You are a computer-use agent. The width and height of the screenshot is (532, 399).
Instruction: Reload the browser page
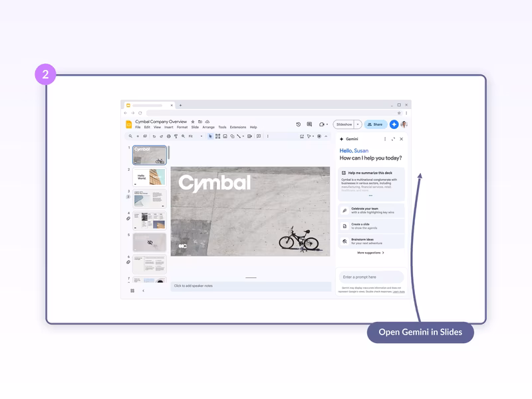pos(140,113)
